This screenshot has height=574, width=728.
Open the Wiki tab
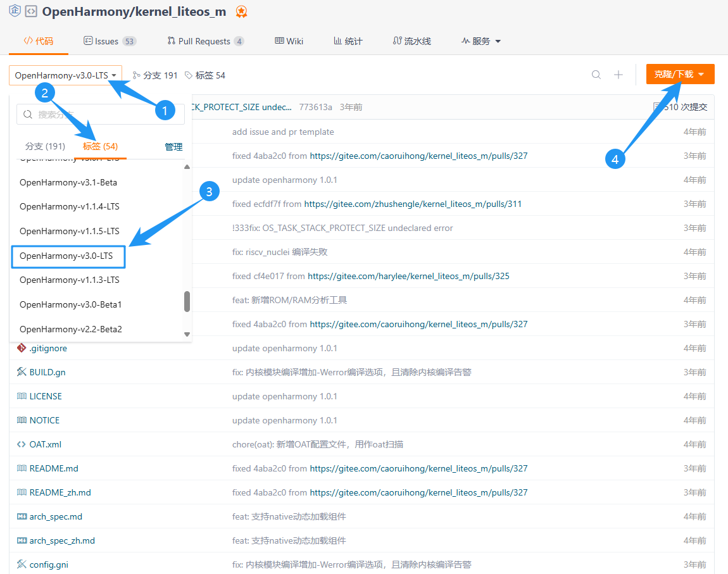click(289, 41)
